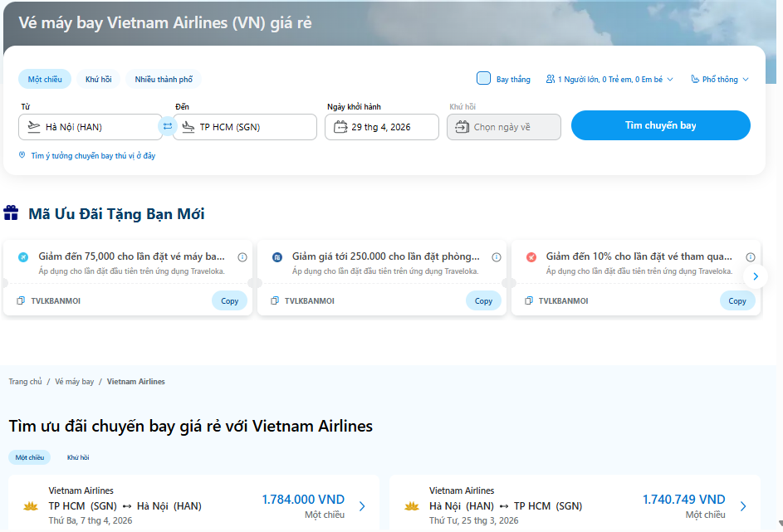Switch to the Nhiều thành phố tab
The image size is (783, 532).
point(163,78)
